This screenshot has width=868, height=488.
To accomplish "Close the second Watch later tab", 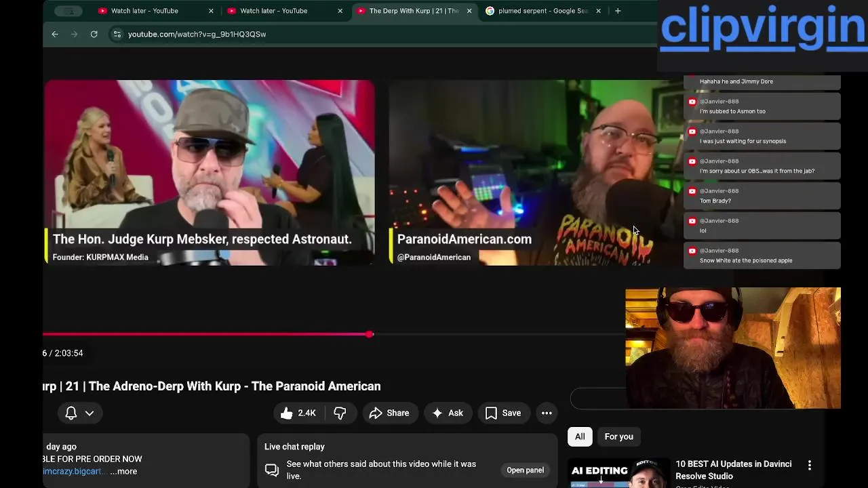I will pos(340,11).
